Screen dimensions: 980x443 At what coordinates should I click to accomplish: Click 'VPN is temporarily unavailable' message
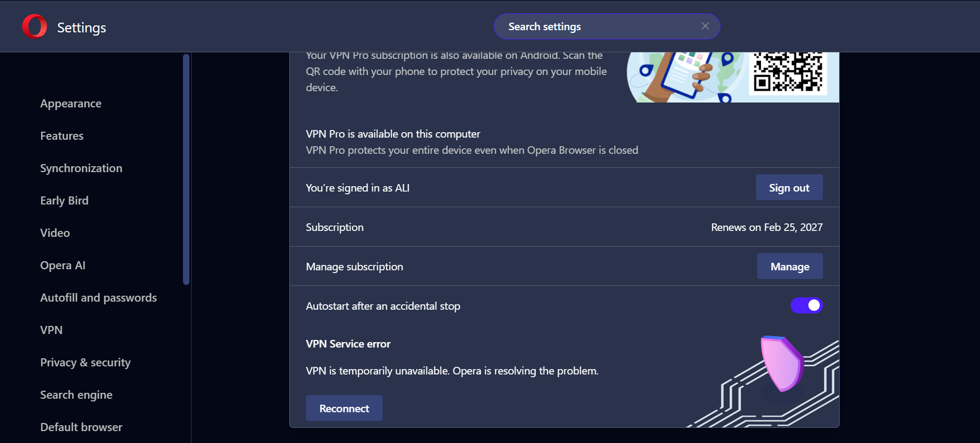coord(452,371)
